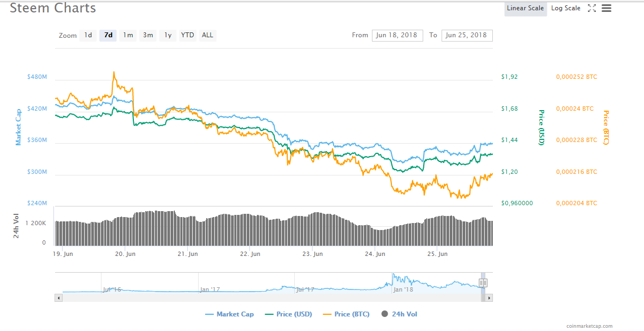Click the $1,92 USD price label
The height and width of the screenshot is (331, 644).
point(510,77)
